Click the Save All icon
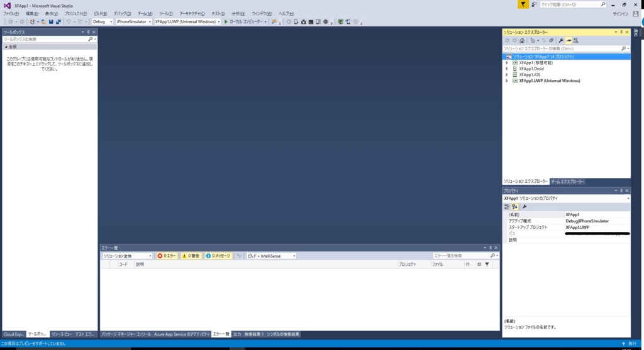644x350 pixels. (58, 22)
